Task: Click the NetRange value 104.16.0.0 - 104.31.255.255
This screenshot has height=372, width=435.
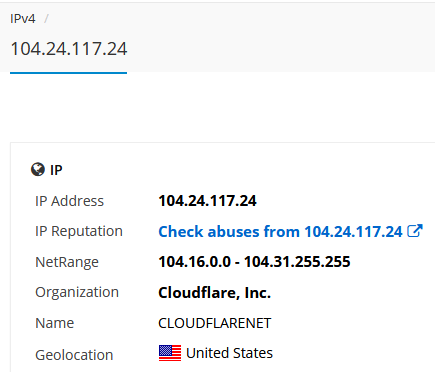Action: (254, 262)
